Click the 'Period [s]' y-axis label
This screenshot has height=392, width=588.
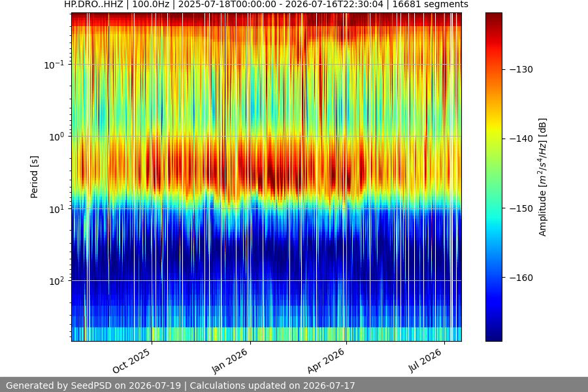[34, 177]
